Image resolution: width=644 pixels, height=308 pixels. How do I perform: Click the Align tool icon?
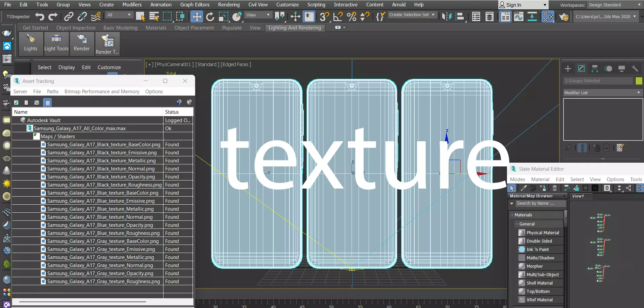coord(460,16)
